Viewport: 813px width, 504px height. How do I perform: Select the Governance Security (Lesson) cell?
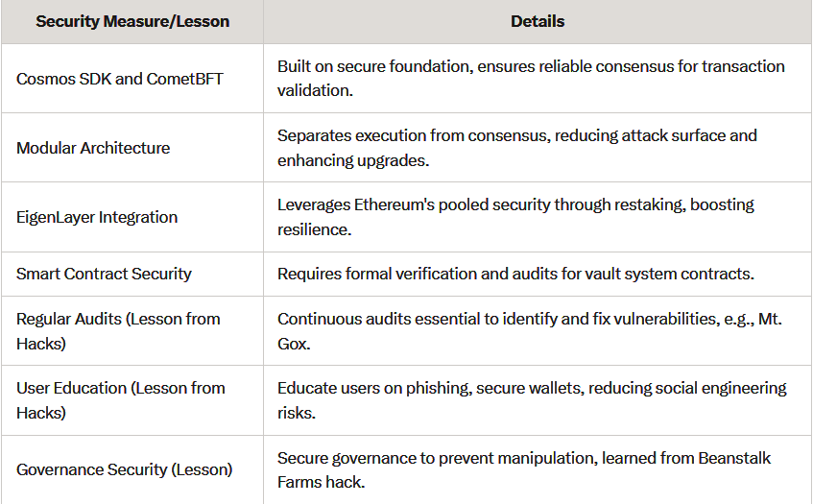[132, 469]
